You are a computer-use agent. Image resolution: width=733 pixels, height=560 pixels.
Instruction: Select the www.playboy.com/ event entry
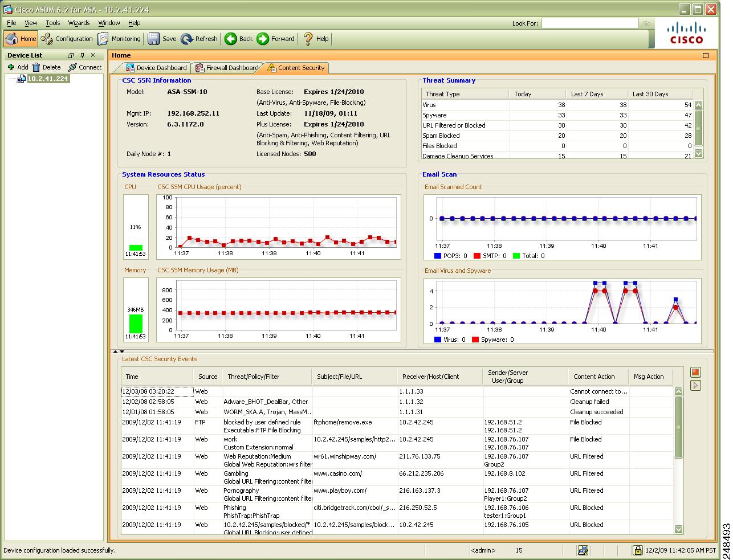(397, 494)
